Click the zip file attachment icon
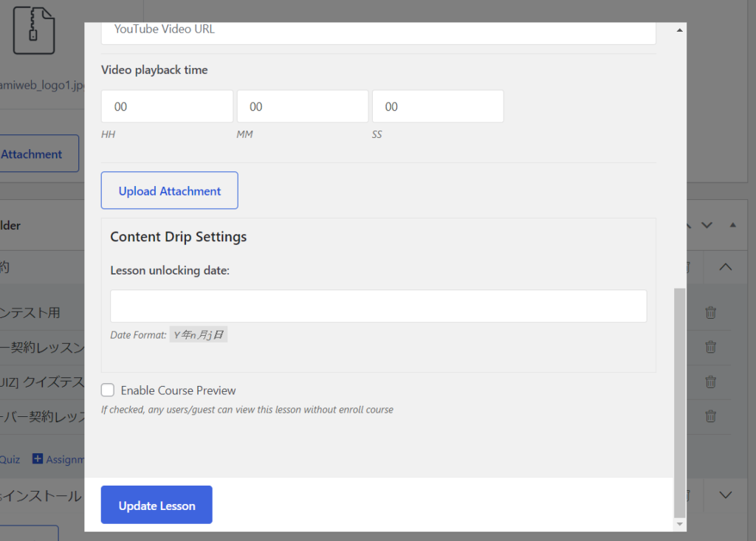The image size is (756, 541). click(34, 30)
